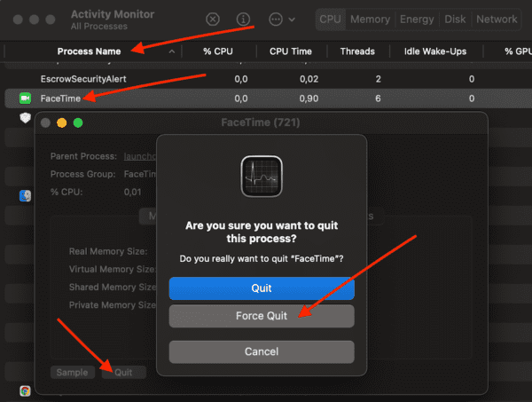Image resolution: width=532 pixels, height=402 pixels.
Task: Click the All Processes subtitle
Action: pyautogui.click(x=99, y=27)
